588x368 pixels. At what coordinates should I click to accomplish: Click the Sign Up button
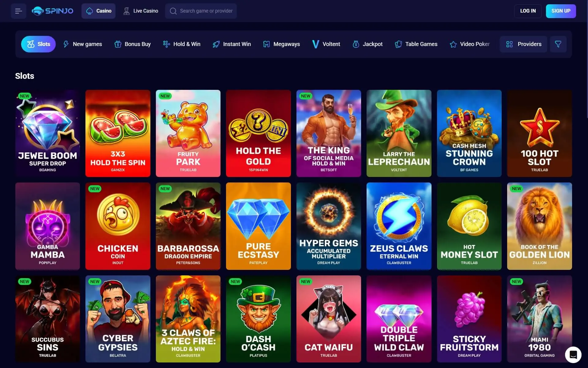561,11
